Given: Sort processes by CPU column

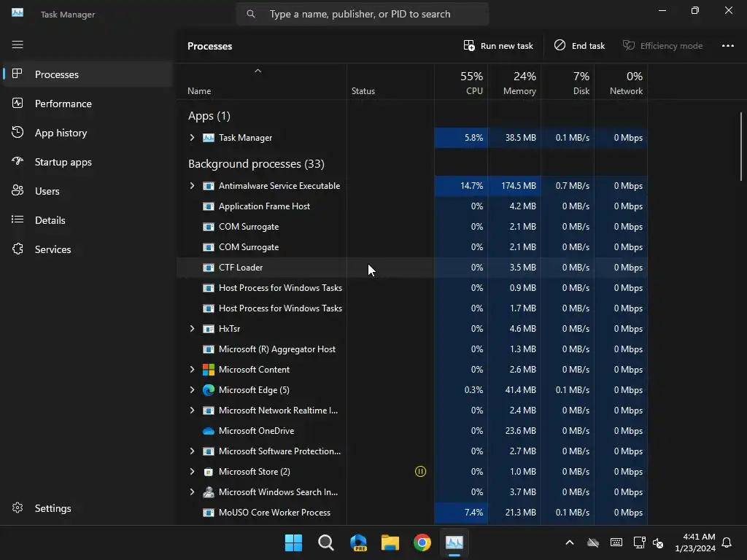Looking at the screenshot, I should point(461,82).
